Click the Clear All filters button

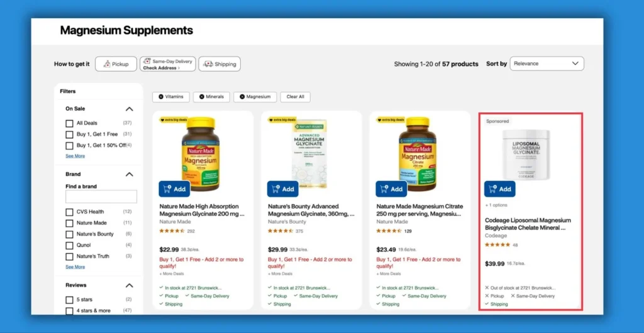[x=296, y=97]
